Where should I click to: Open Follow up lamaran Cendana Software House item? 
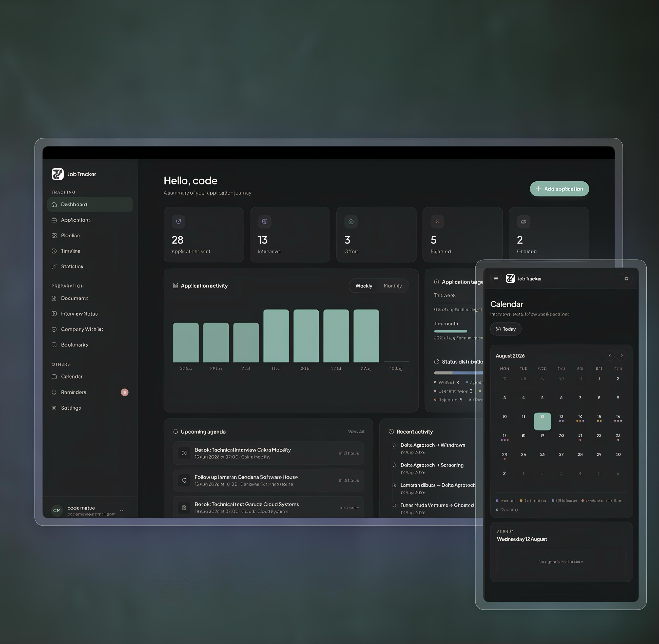click(x=268, y=480)
